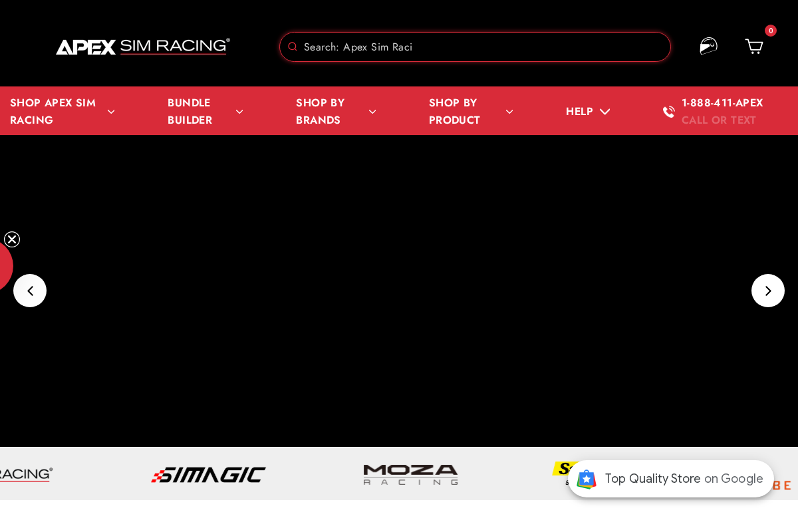Click the phone handset icon
Screen dimensions: 798x532
point(668,111)
